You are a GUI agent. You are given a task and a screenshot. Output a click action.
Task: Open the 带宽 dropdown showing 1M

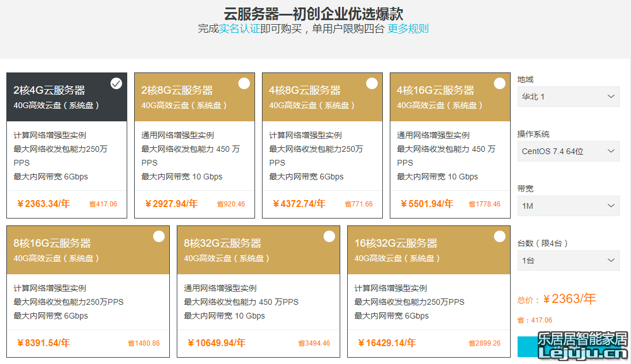tap(568, 206)
